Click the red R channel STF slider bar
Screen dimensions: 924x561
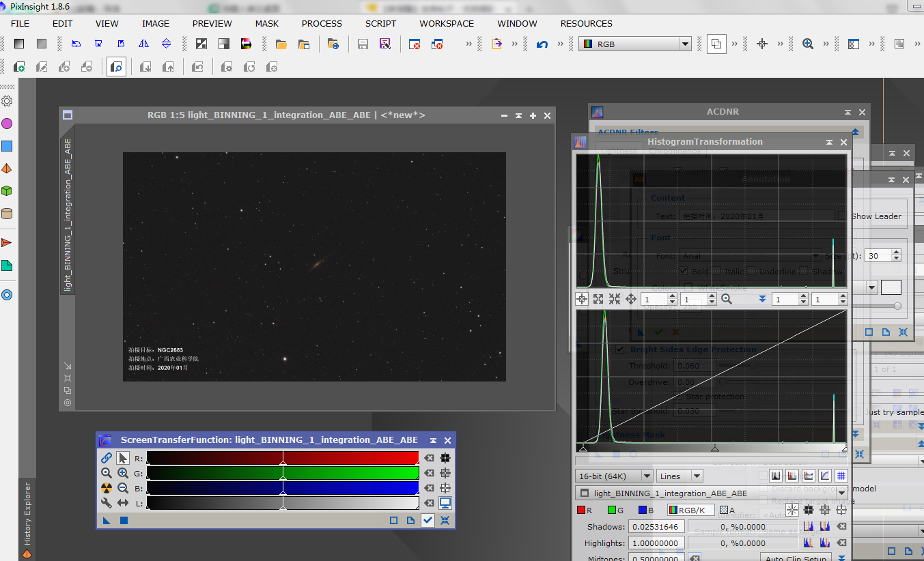point(283,458)
